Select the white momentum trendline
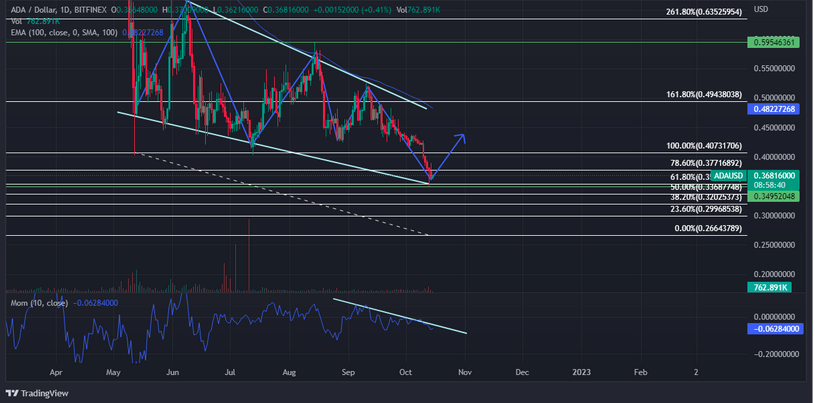The width and height of the screenshot is (815, 403). pyautogui.click(x=400, y=315)
